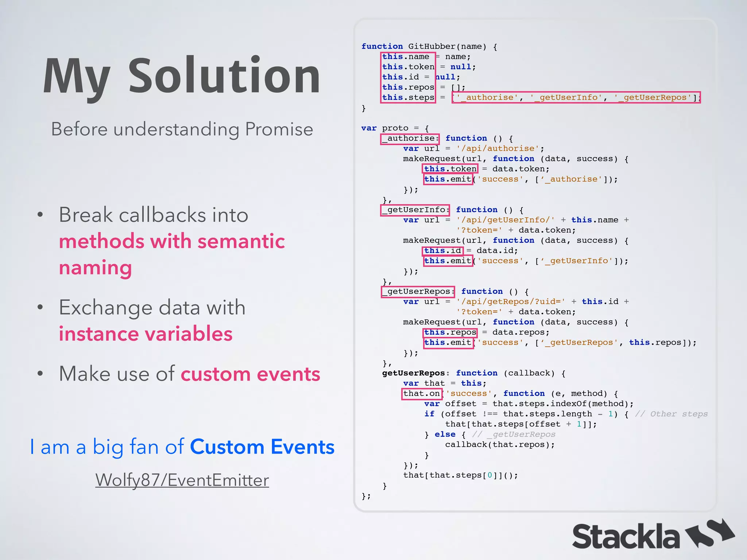Click the boxed _getUserRepos method name
747x560 pixels.
tap(418, 292)
